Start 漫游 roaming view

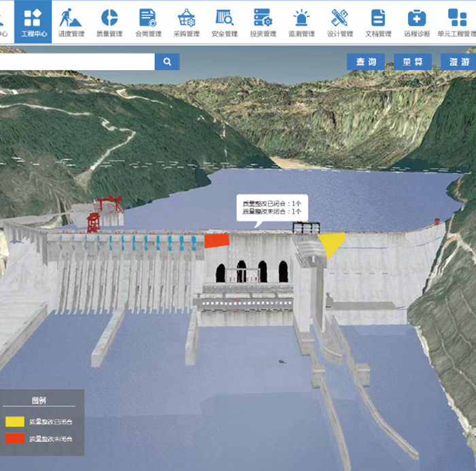point(459,62)
